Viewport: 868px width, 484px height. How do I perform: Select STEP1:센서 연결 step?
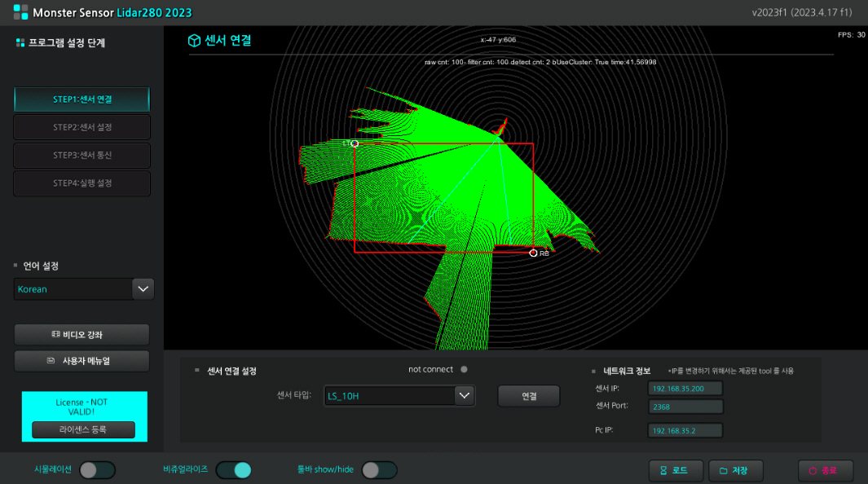pyautogui.click(x=82, y=99)
